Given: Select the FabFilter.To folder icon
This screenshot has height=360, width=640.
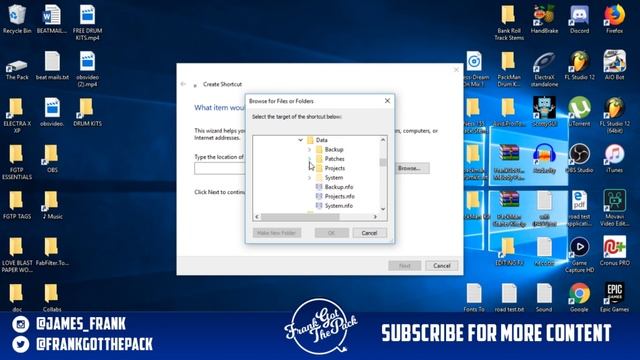Looking at the screenshot, I should 52,251.
